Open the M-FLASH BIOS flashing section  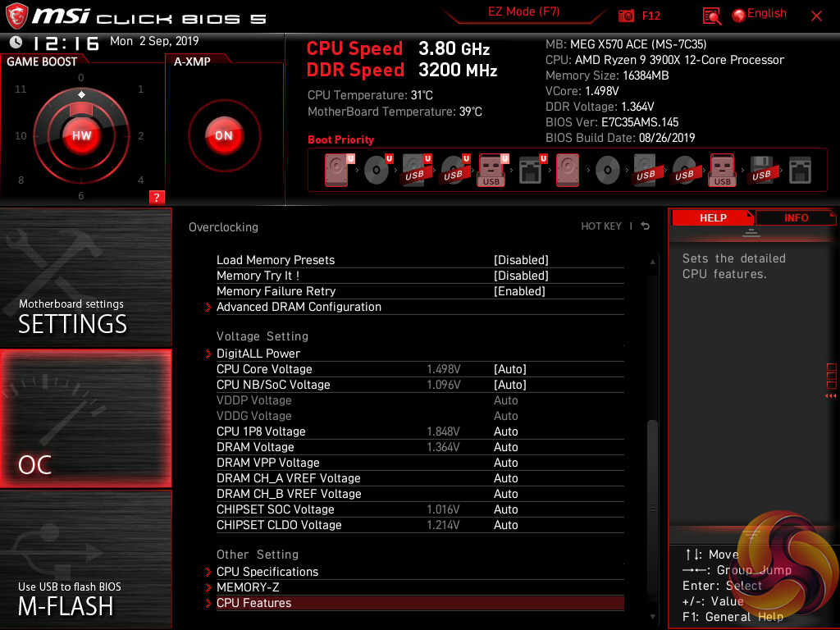[85, 559]
